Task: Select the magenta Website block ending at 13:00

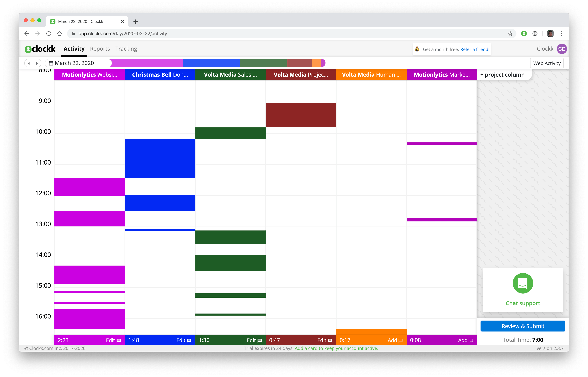Action: (x=90, y=219)
